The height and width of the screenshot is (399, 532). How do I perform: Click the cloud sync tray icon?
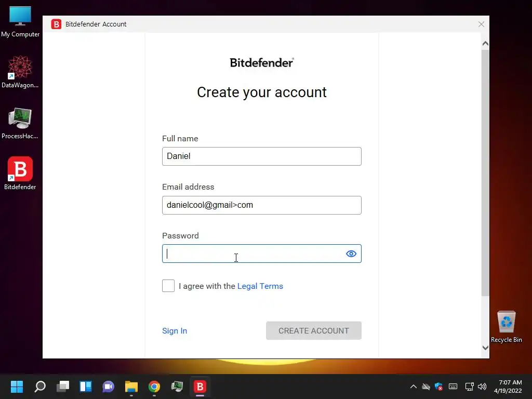(x=426, y=387)
